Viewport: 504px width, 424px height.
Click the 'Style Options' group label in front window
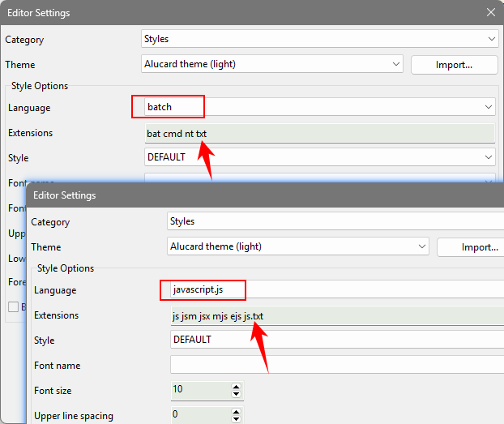[66, 268]
